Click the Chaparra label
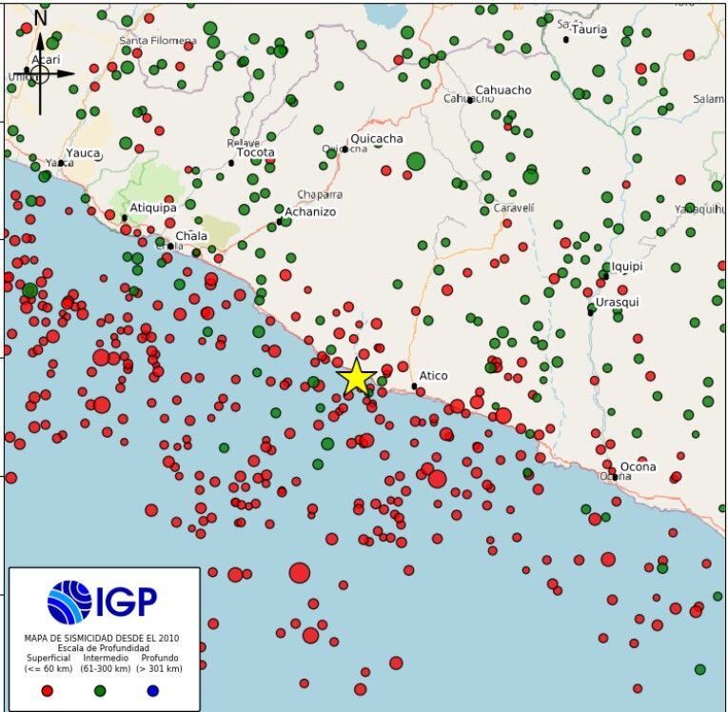The height and width of the screenshot is (712, 728). point(320,194)
